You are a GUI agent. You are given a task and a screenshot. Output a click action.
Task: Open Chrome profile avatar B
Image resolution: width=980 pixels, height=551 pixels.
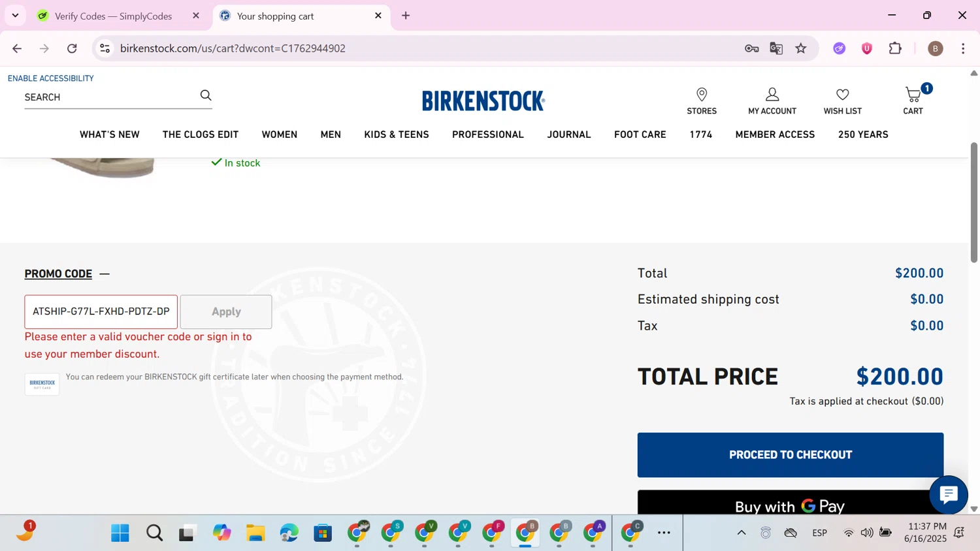tap(936, 48)
